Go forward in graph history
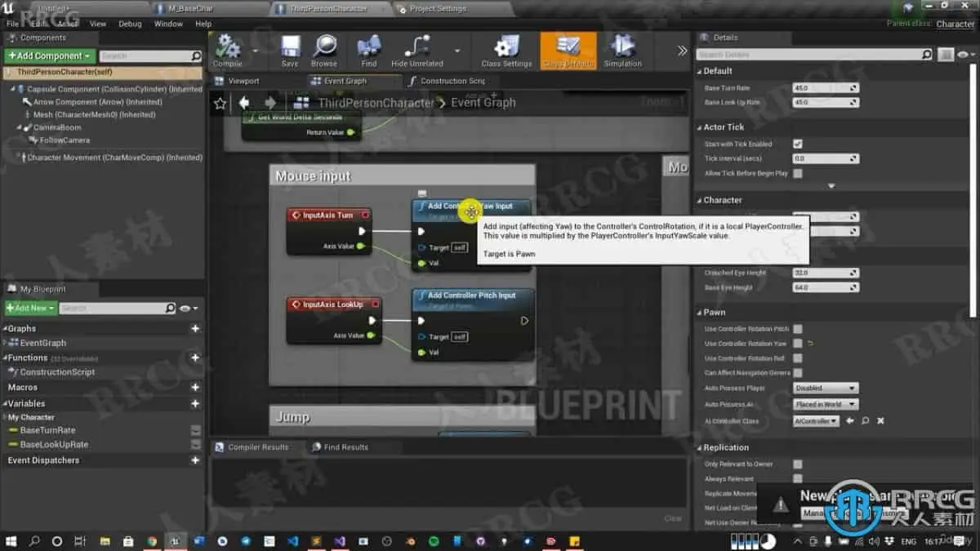Viewport: 980px width, 551px height. click(270, 103)
